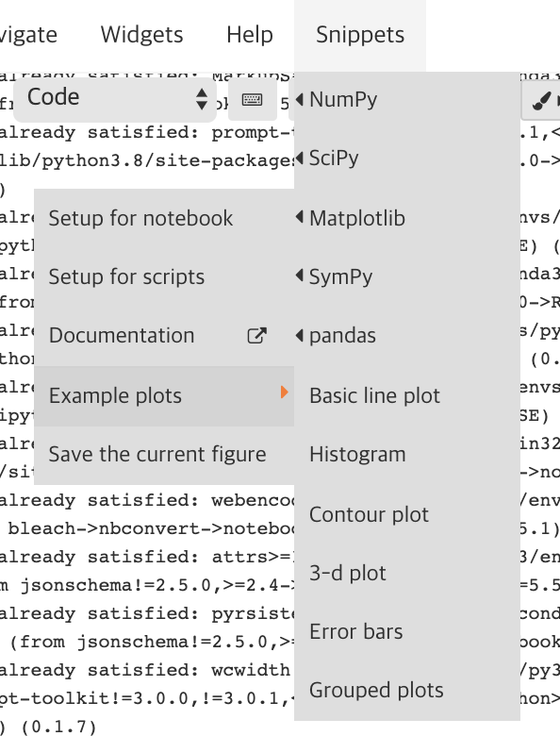This screenshot has height=736, width=560.
Task: Choose Save the current figure
Action: point(164,455)
